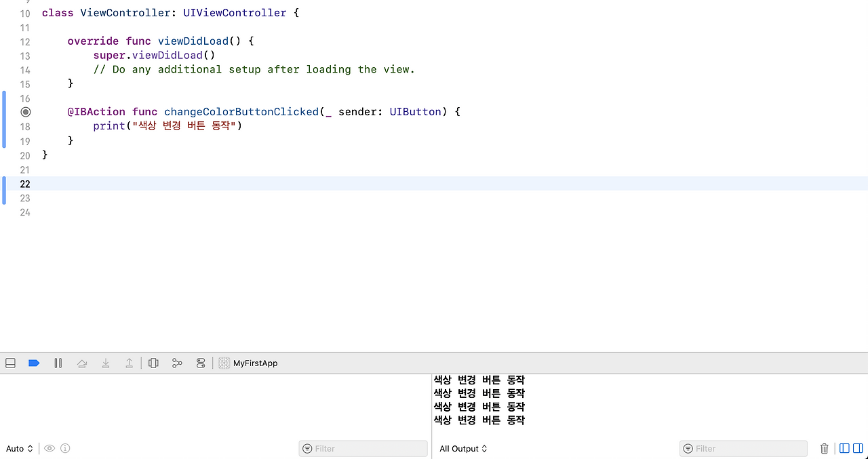
Task: Click the print description info icon
Action: coord(65,448)
